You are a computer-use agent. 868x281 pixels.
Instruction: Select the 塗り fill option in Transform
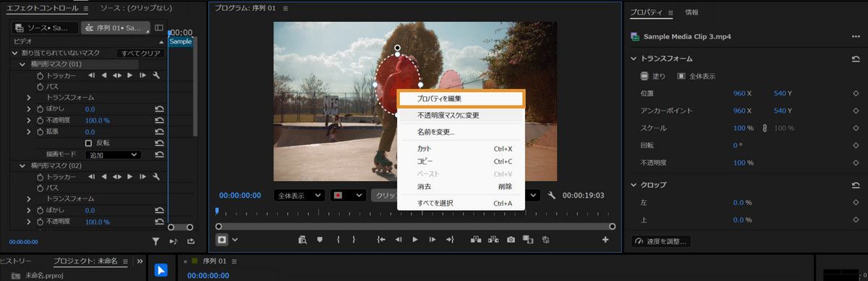[652, 76]
